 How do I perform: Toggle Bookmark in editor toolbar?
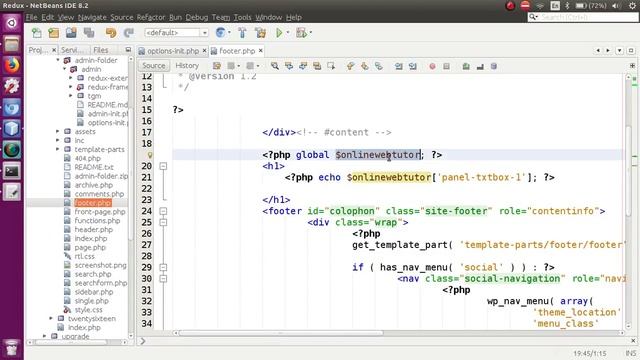pos(379,66)
